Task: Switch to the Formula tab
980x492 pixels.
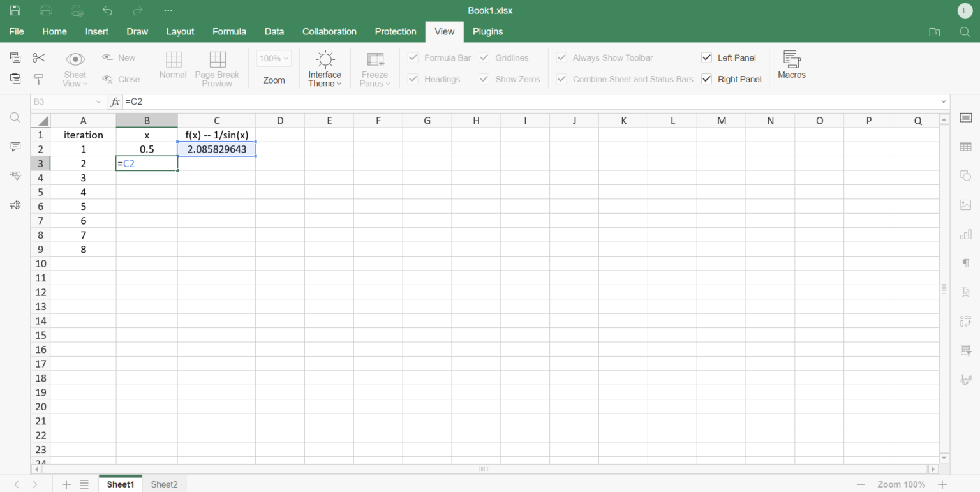Action: [229, 32]
